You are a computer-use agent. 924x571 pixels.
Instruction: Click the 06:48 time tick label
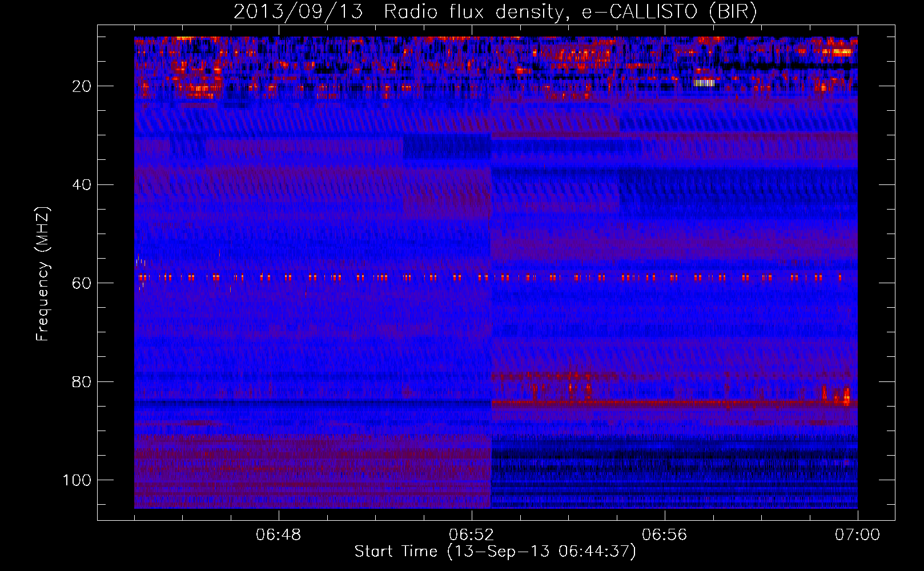coord(278,535)
